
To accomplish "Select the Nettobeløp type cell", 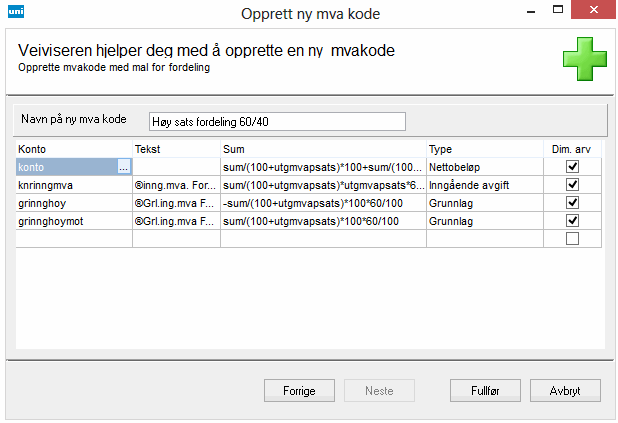I will coord(486,167).
